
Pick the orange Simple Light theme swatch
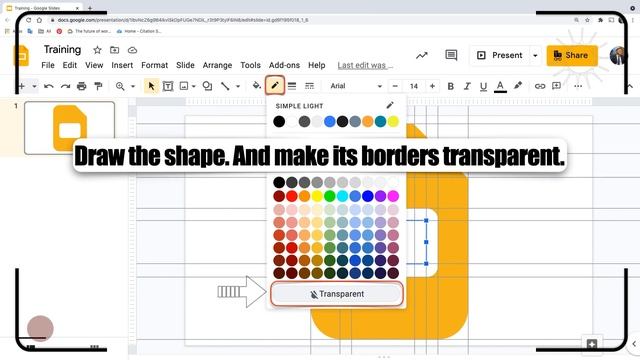[368, 121]
